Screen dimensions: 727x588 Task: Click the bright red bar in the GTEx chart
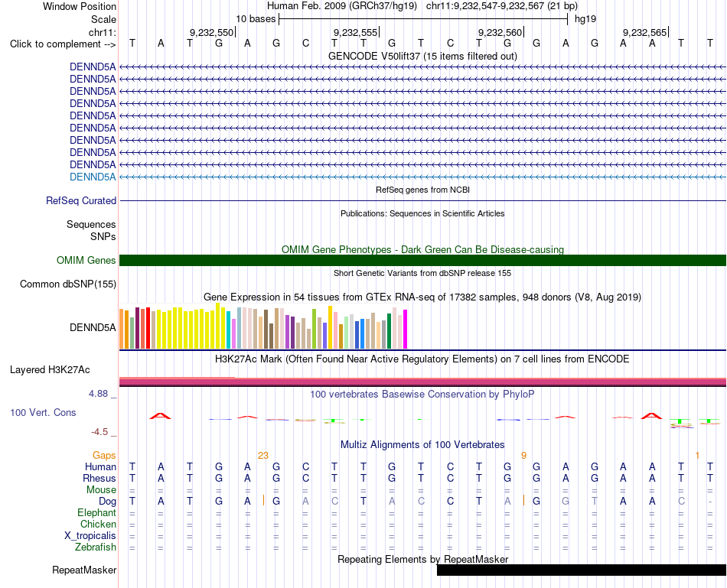[x=148, y=327]
